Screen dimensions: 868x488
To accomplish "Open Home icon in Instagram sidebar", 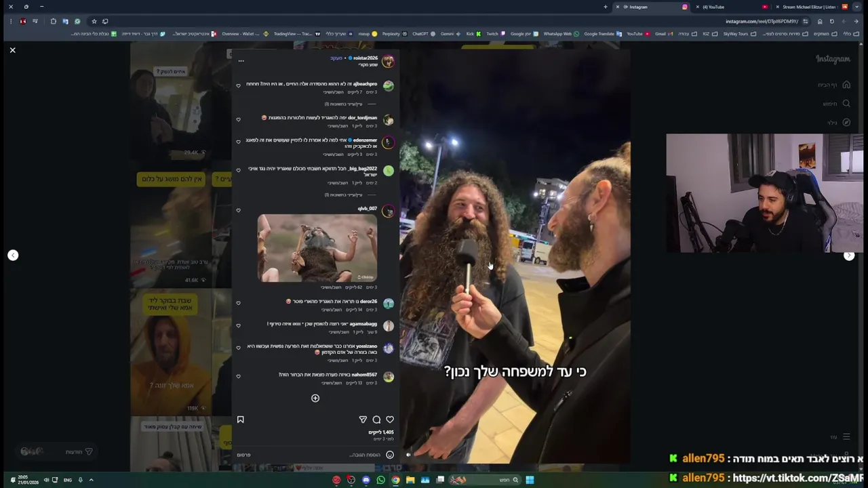I will tap(846, 85).
